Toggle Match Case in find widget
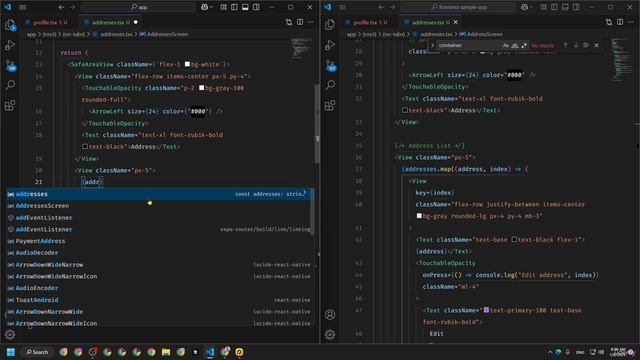 (x=506, y=45)
